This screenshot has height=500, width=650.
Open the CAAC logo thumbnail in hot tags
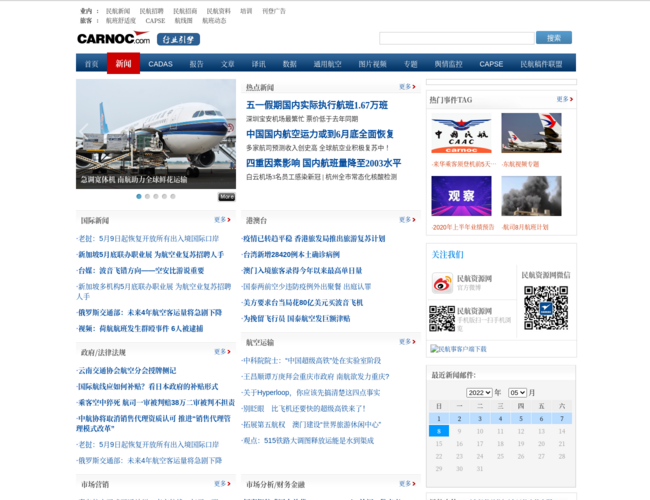[461, 135]
